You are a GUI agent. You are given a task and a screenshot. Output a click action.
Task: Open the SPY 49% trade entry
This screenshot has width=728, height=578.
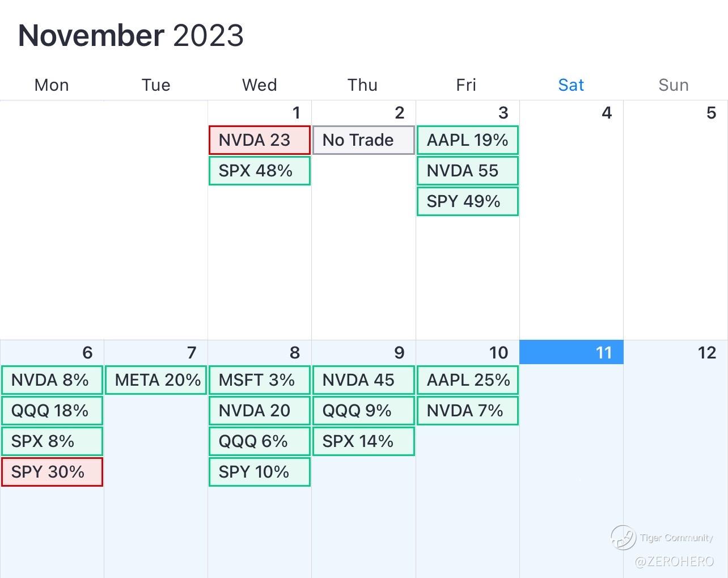[x=467, y=201]
